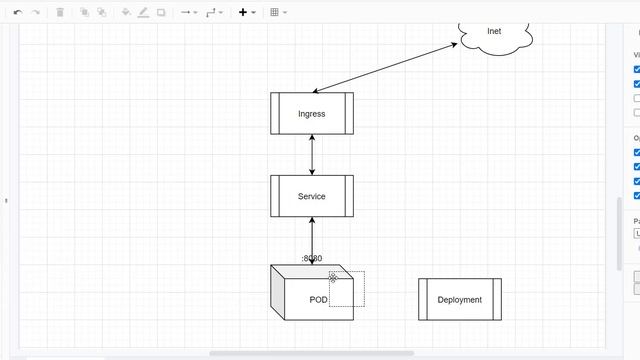
Task: Select the Inet cloud shape
Action: pos(496,38)
